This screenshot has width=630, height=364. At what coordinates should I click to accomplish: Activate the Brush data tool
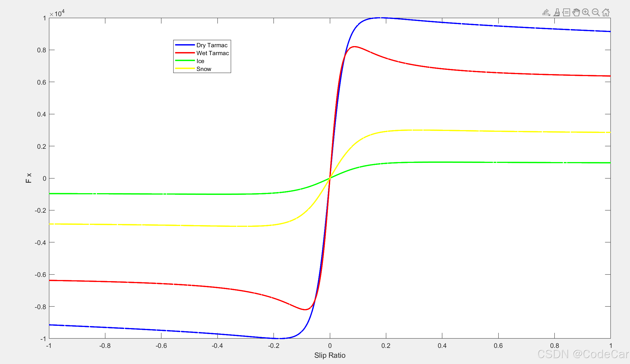click(x=556, y=12)
